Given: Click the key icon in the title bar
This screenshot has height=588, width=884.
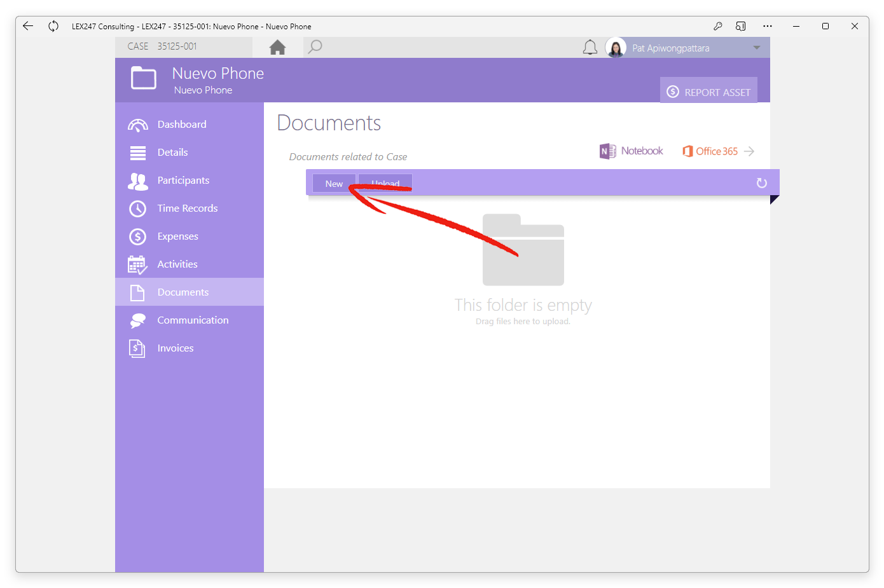Looking at the screenshot, I should (717, 26).
